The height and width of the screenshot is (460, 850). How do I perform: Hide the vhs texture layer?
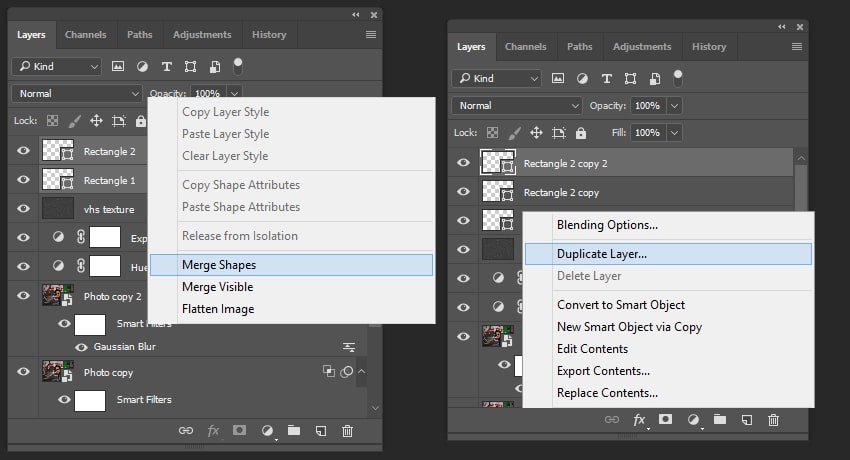(x=23, y=209)
